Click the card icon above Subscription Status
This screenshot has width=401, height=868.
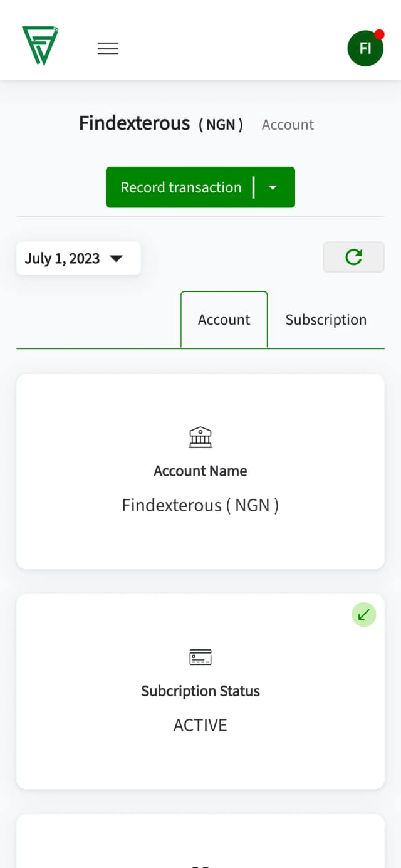(200, 657)
